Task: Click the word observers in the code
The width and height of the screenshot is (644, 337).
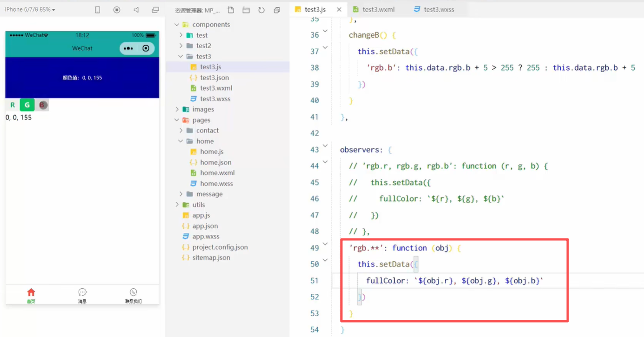Action: 359,150
